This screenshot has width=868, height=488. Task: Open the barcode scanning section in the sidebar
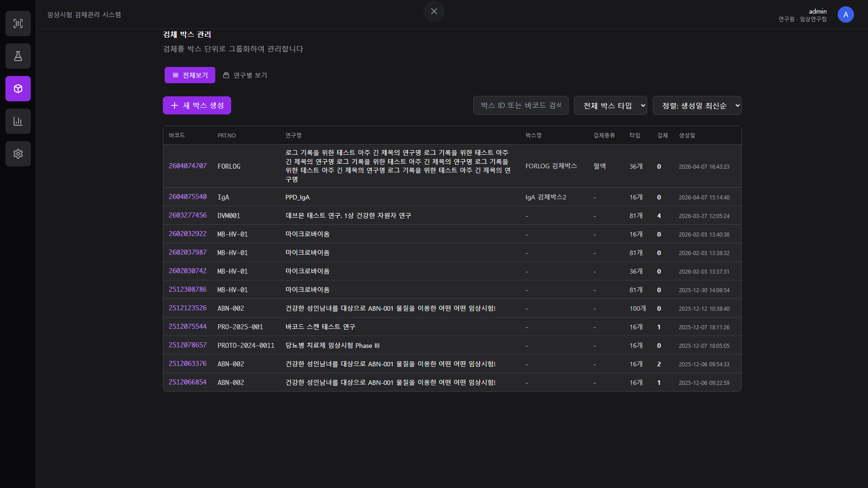point(18,24)
